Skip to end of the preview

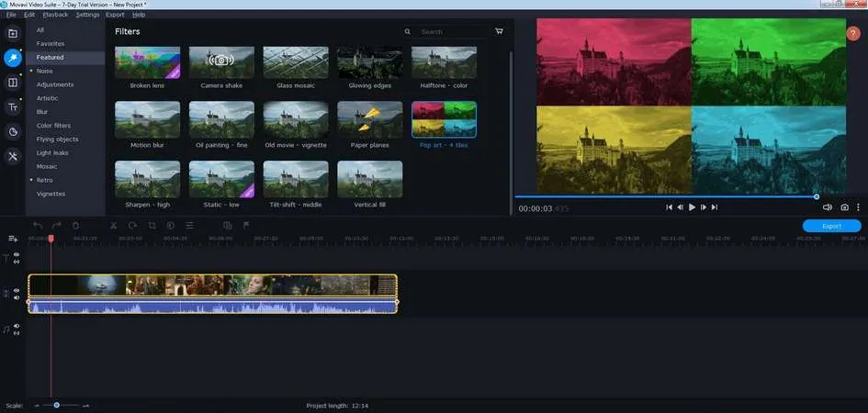click(715, 207)
